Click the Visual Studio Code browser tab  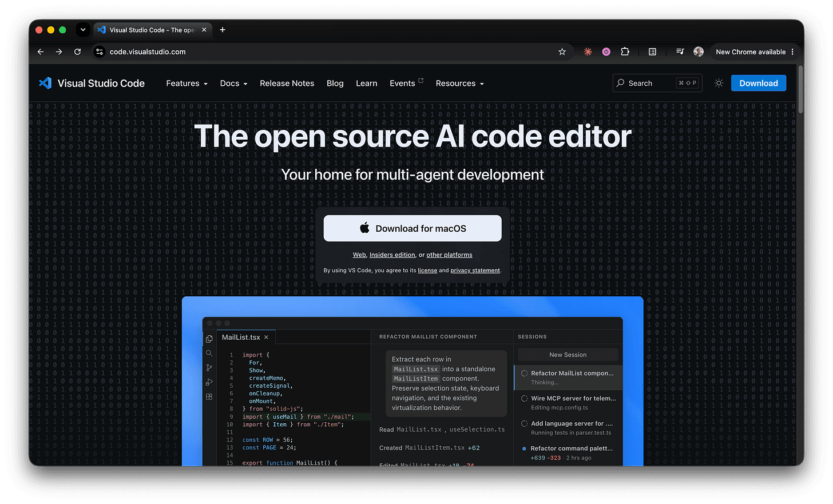click(152, 30)
